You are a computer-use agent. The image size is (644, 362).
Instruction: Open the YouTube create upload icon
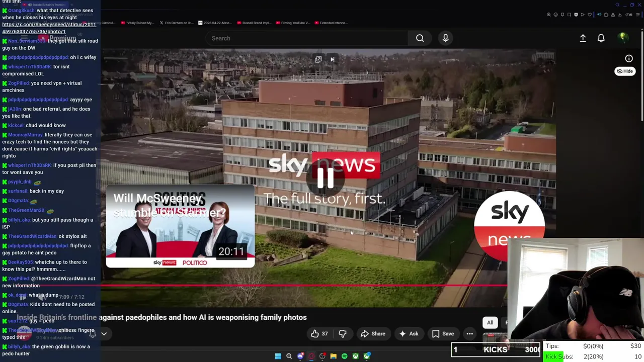(x=583, y=38)
